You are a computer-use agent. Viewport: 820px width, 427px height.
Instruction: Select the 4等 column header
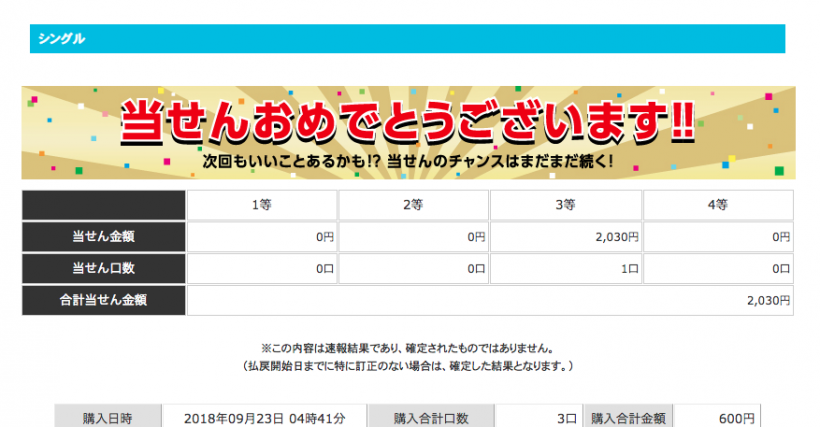717,205
